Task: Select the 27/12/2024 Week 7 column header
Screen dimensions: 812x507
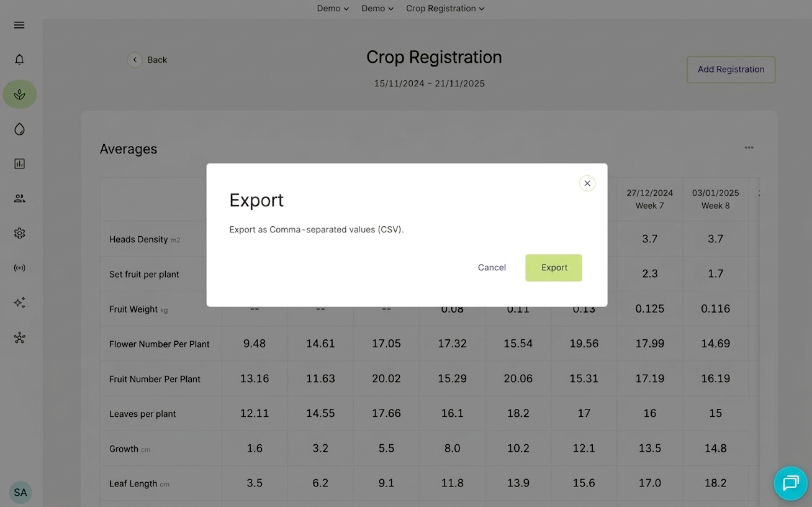Action: pos(650,199)
